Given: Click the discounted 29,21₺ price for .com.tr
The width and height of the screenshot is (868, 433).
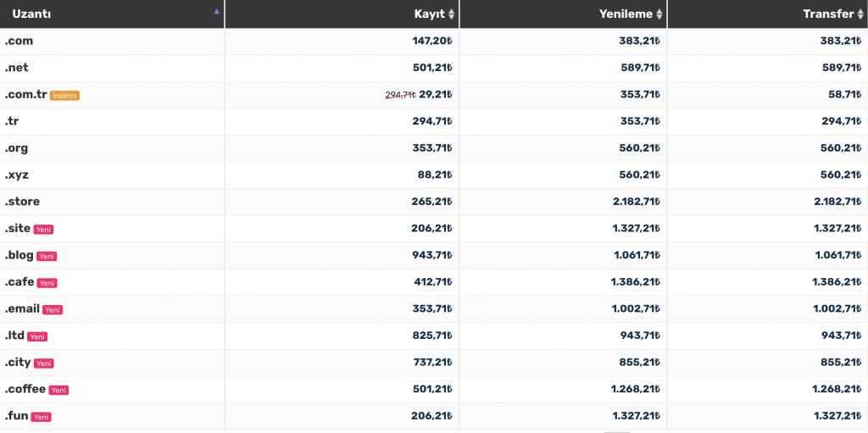Looking at the screenshot, I should click(x=436, y=95).
